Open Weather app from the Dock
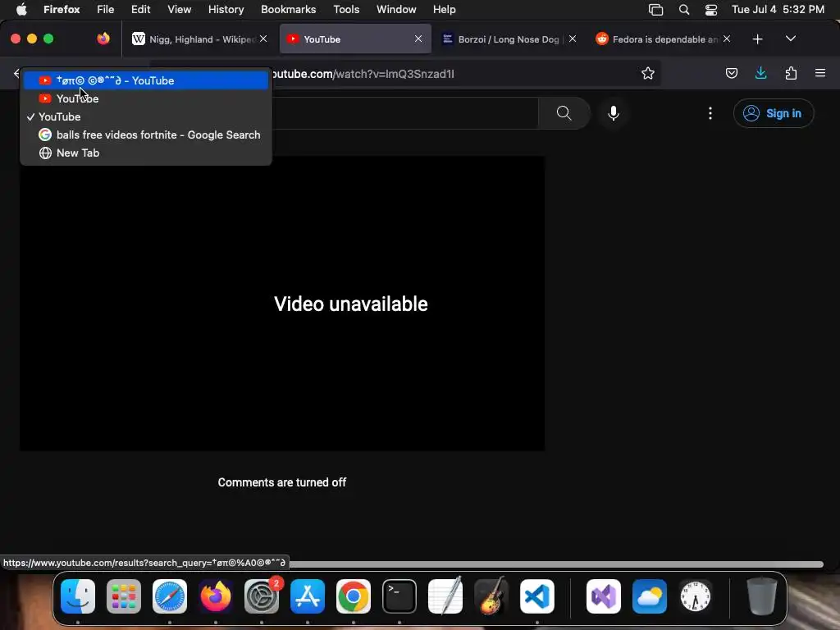Screen dimensions: 840x630 click(x=650, y=596)
